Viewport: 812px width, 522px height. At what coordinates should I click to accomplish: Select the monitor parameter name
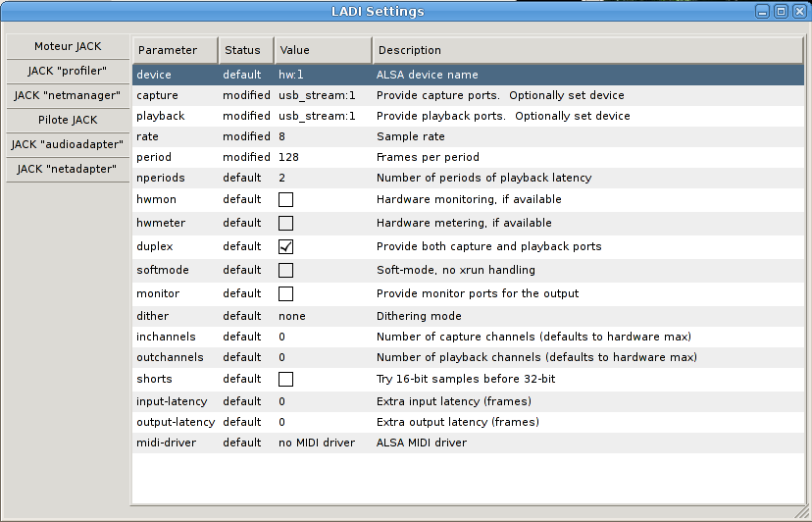click(x=158, y=294)
